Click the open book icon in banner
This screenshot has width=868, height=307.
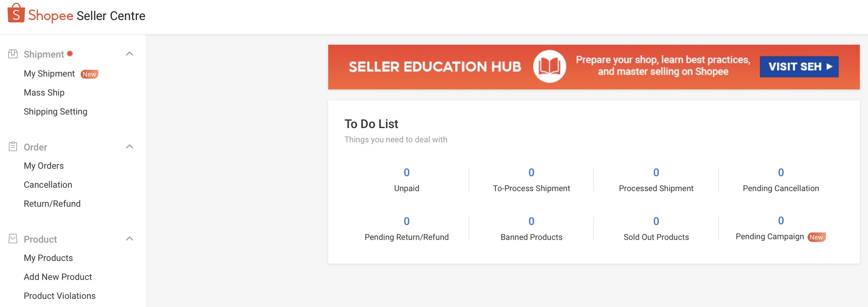pos(549,66)
